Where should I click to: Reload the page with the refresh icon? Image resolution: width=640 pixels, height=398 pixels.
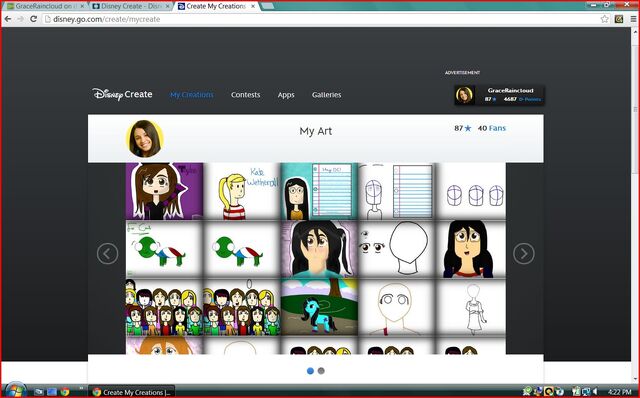pos(33,19)
